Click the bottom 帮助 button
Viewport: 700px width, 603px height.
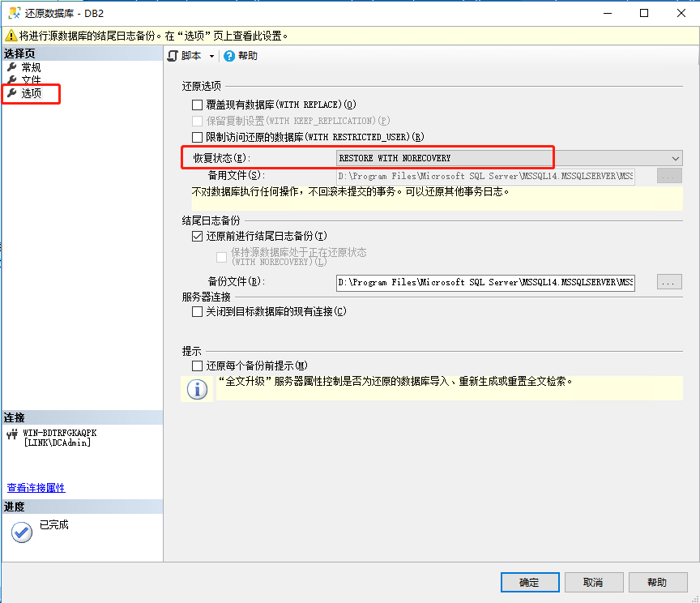click(x=658, y=583)
